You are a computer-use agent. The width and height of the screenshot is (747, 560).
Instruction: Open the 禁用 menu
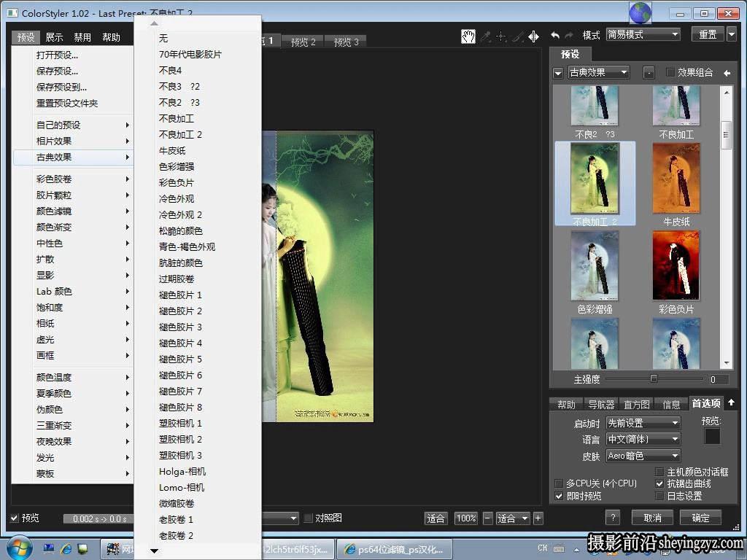82,37
